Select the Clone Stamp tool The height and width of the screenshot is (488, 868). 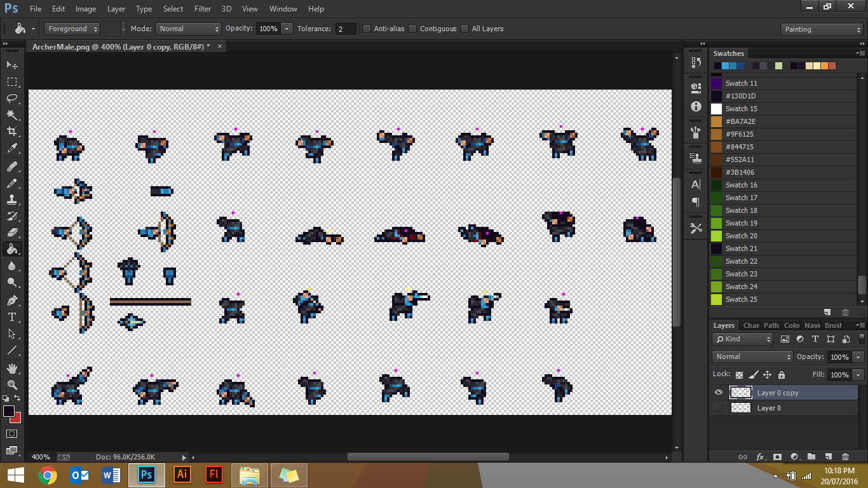[12, 200]
